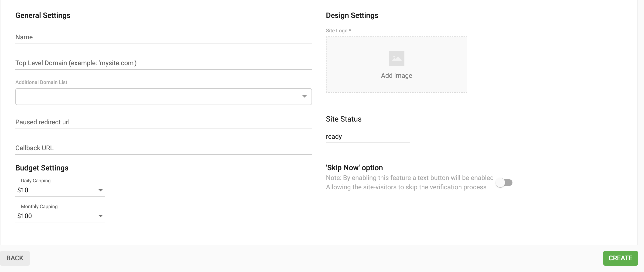This screenshot has width=644, height=272.
Task: Click the Callback URL input field
Action: click(163, 148)
